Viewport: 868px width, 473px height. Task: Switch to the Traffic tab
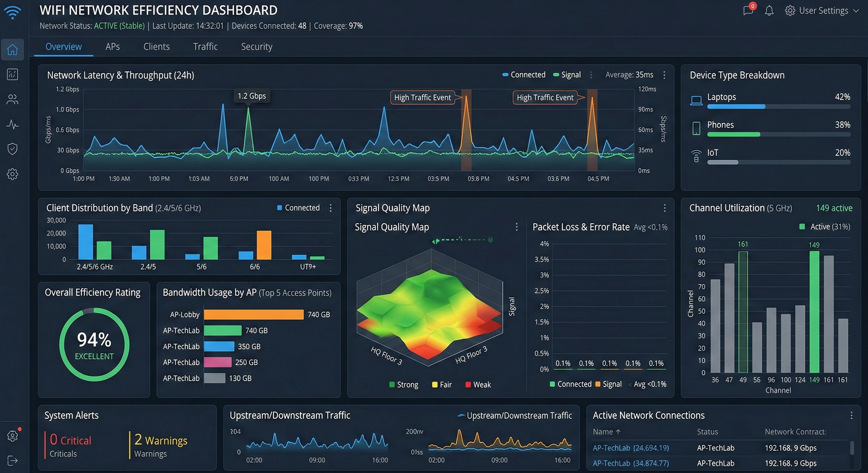[205, 46]
